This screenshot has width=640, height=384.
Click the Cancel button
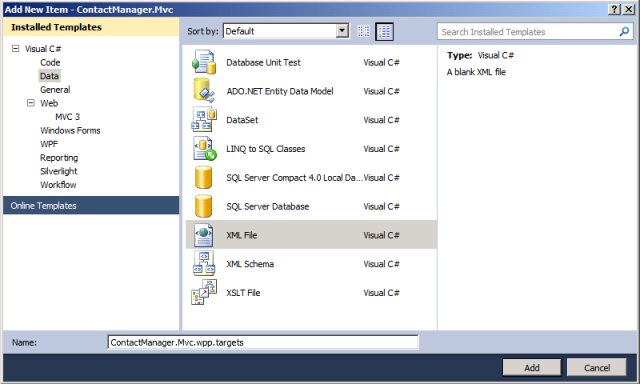(597, 368)
